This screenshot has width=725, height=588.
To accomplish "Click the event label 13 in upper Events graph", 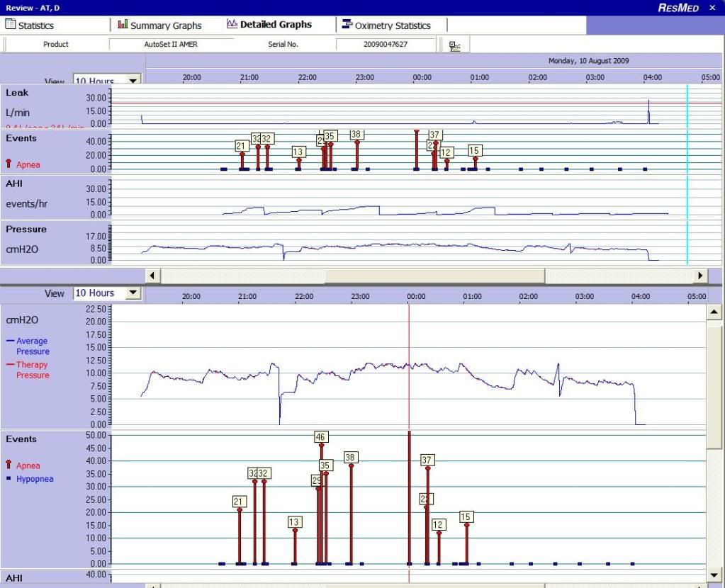I will tap(298, 152).
